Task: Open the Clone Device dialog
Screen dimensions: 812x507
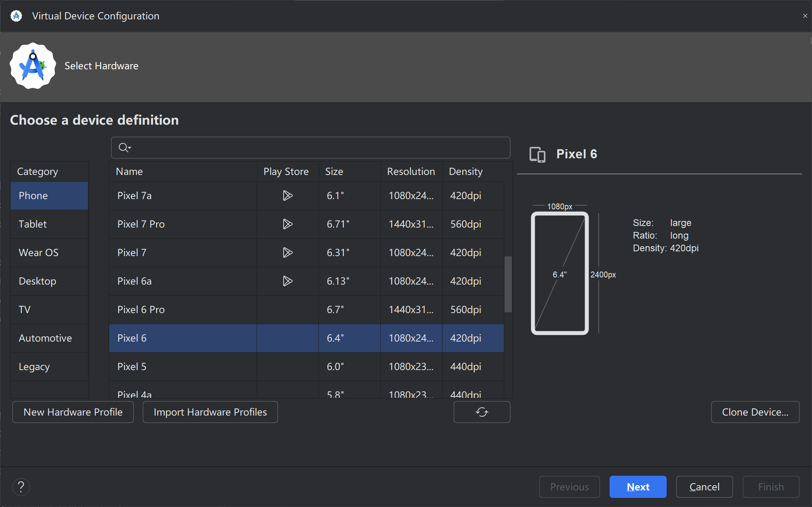Action: (755, 412)
